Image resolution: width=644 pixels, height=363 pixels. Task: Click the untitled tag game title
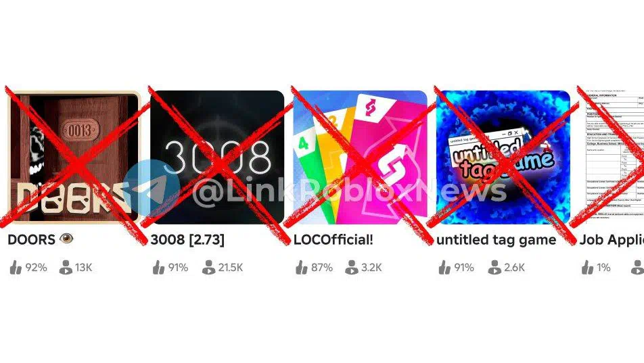coord(496,240)
